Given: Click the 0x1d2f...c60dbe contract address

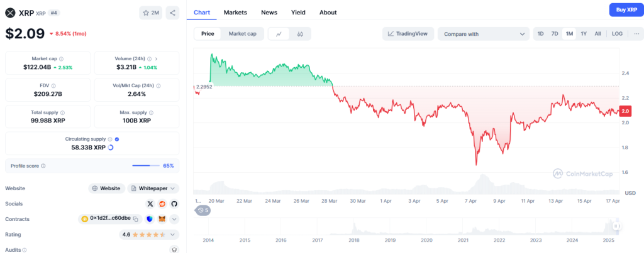Looking at the screenshot, I should [x=110, y=219].
